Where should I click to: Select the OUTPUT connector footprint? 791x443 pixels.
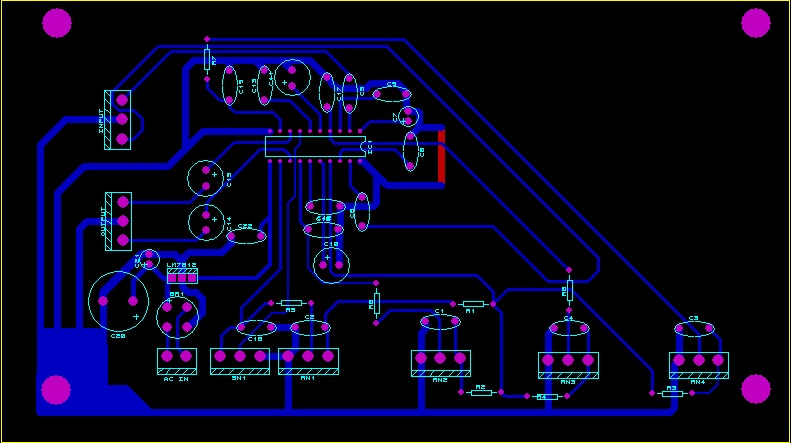point(118,221)
